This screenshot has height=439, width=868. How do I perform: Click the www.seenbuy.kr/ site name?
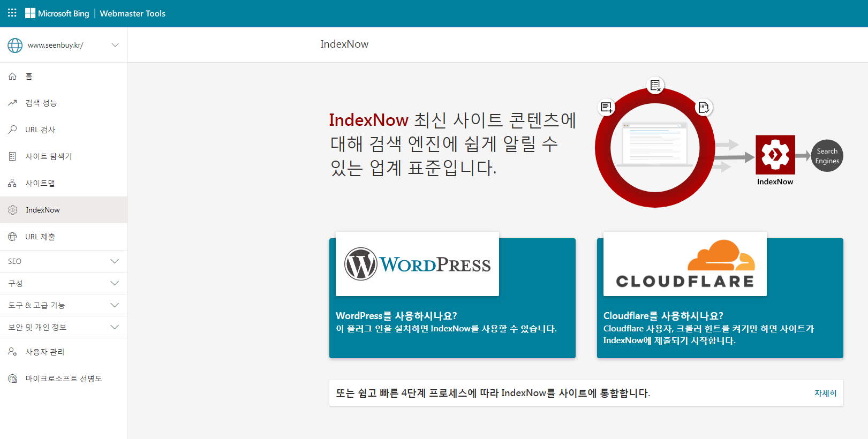click(x=56, y=46)
